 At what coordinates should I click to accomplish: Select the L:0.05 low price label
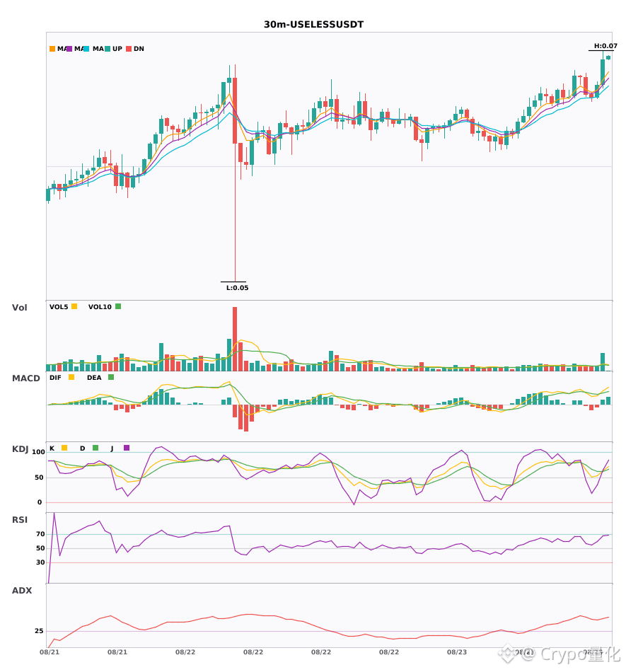point(238,288)
